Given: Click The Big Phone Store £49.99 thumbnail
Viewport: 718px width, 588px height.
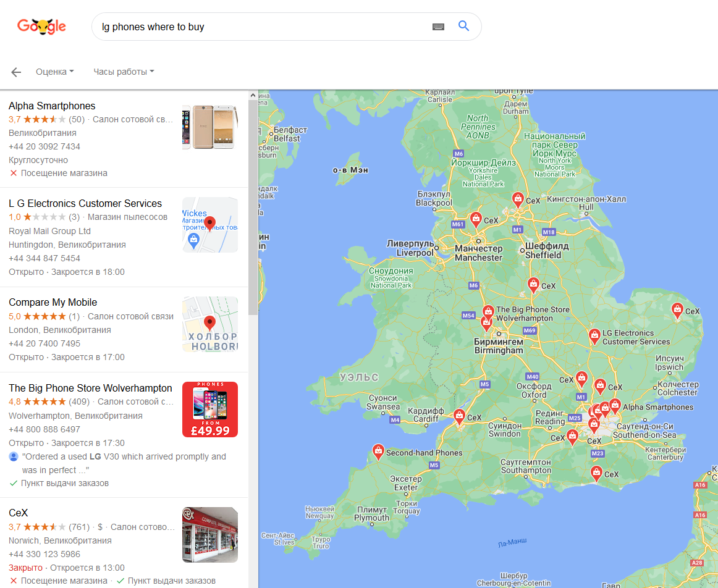Looking at the screenshot, I should [209, 409].
